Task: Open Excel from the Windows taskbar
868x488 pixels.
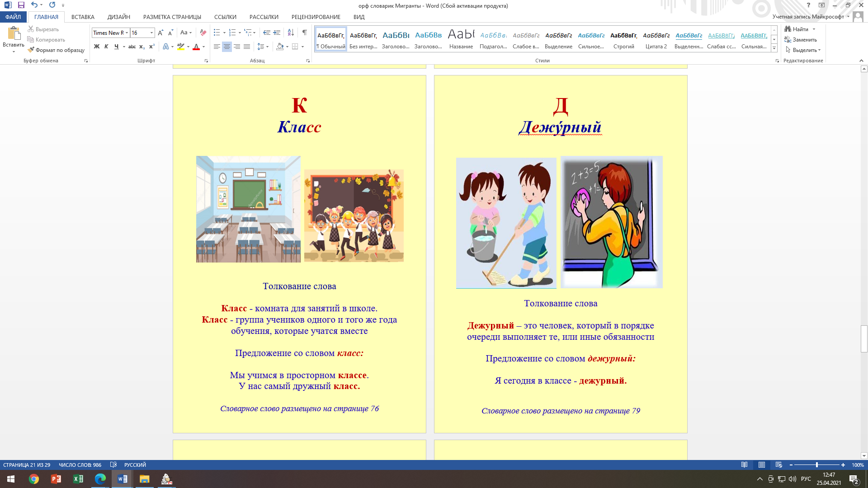Action: (x=78, y=479)
